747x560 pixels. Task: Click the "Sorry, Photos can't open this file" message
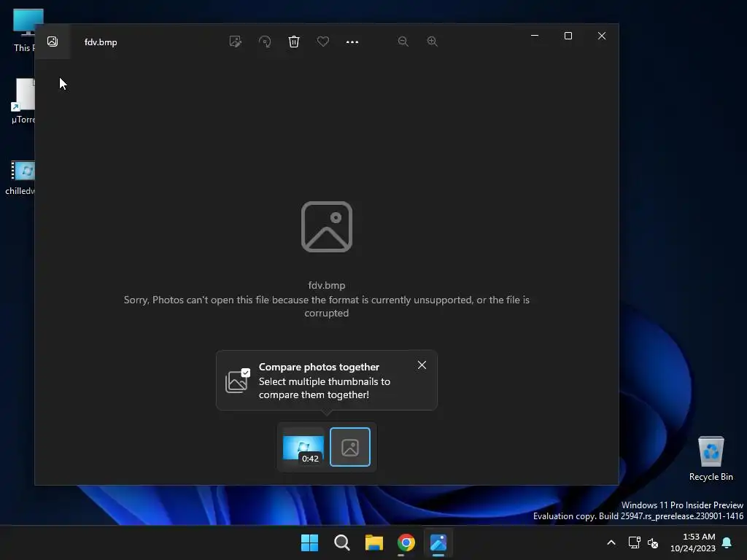click(327, 306)
